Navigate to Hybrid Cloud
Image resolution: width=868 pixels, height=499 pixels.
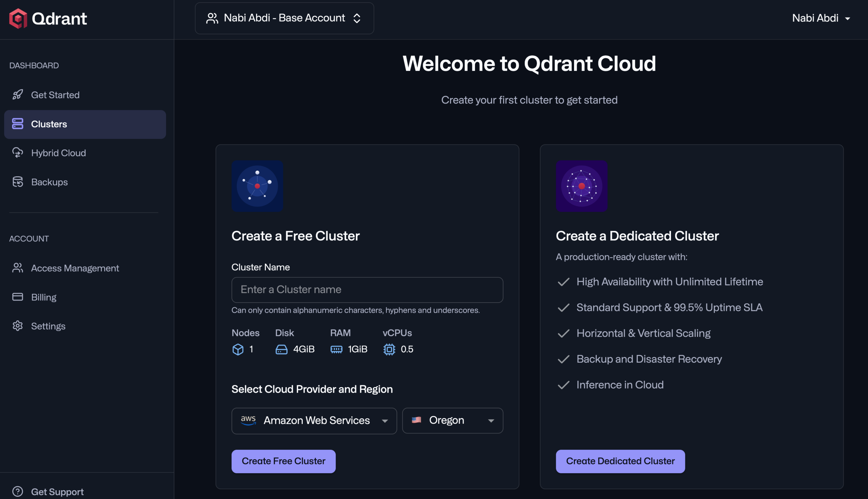(x=59, y=153)
